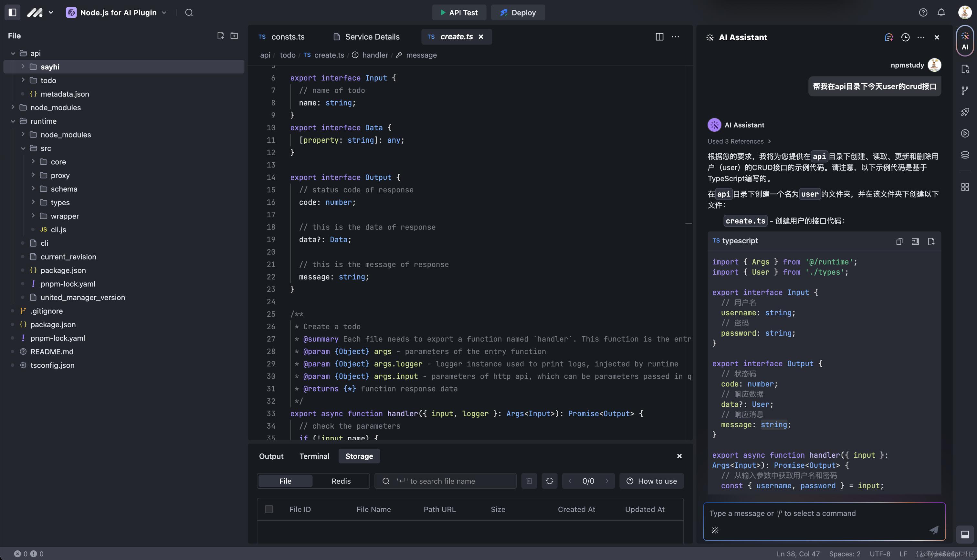The height and width of the screenshot is (560, 977).
Task: Click the notification bell icon
Action: pos(941,12)
